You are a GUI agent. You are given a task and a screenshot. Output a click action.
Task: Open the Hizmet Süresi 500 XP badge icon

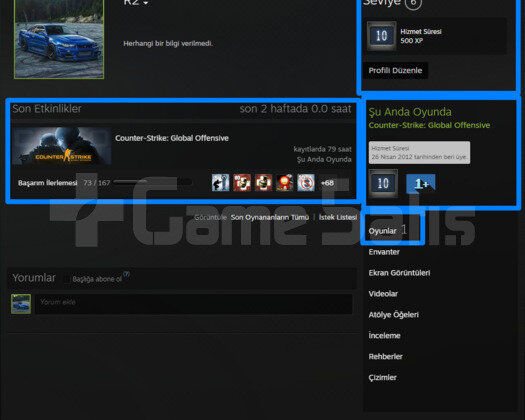coord(382,36)
